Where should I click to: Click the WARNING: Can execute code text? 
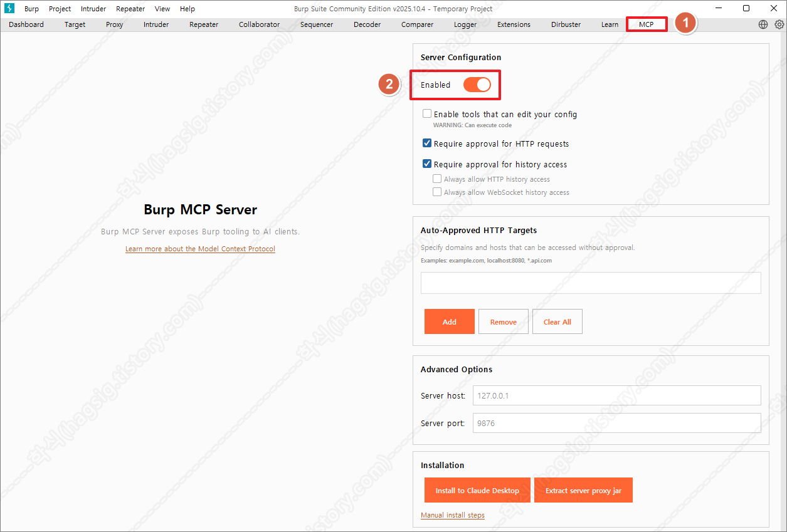[473, 125]
